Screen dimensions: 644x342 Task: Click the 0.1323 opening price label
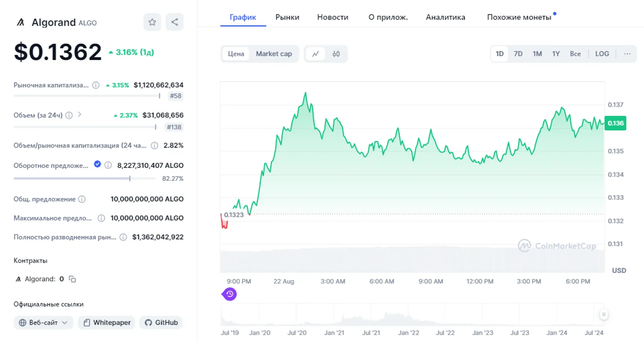pyautogui.click(x=234, y=215)
